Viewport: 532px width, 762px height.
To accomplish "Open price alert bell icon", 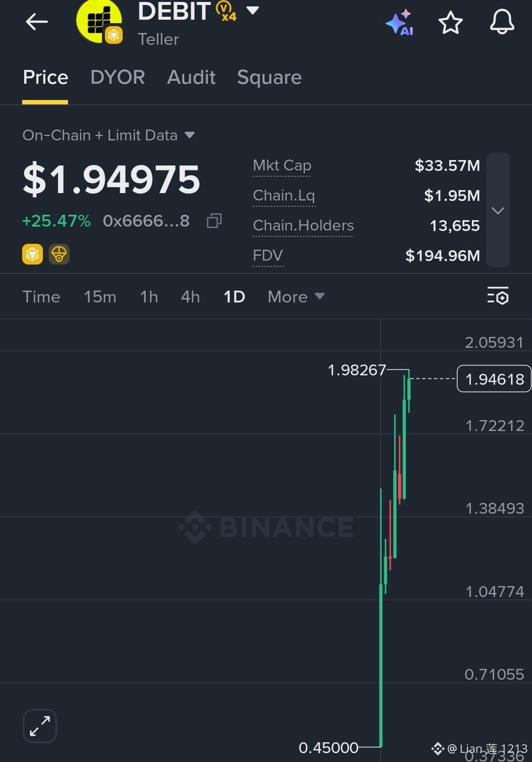I will [502, 22].
